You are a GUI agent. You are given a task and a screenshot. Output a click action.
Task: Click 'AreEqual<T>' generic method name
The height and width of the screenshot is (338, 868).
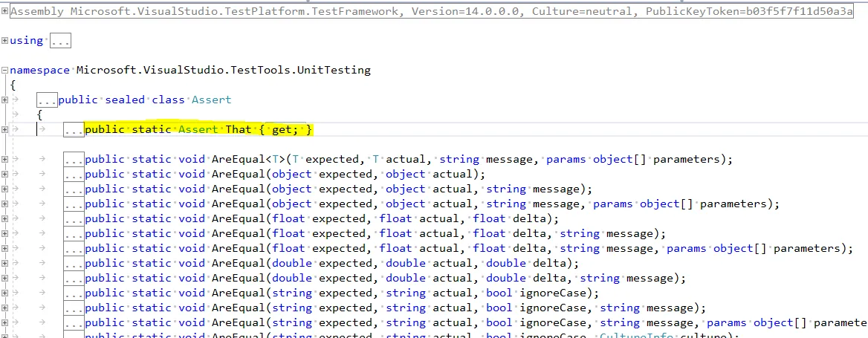point(248,159)
